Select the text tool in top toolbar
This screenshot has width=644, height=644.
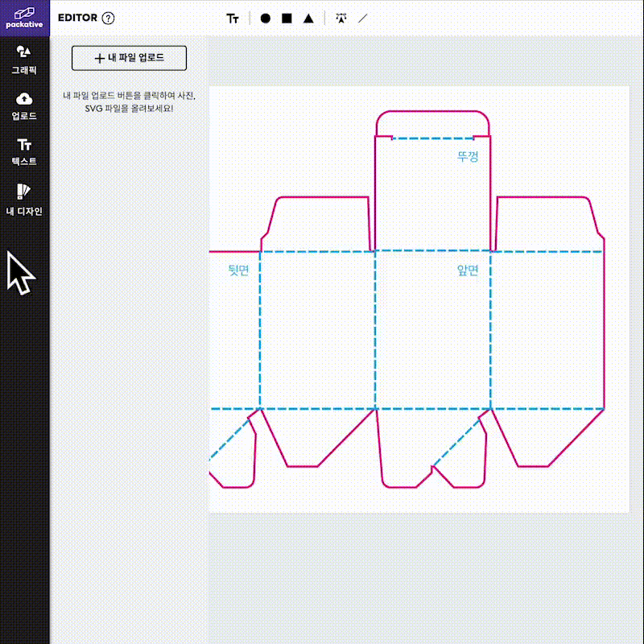[x=233, y=19]
